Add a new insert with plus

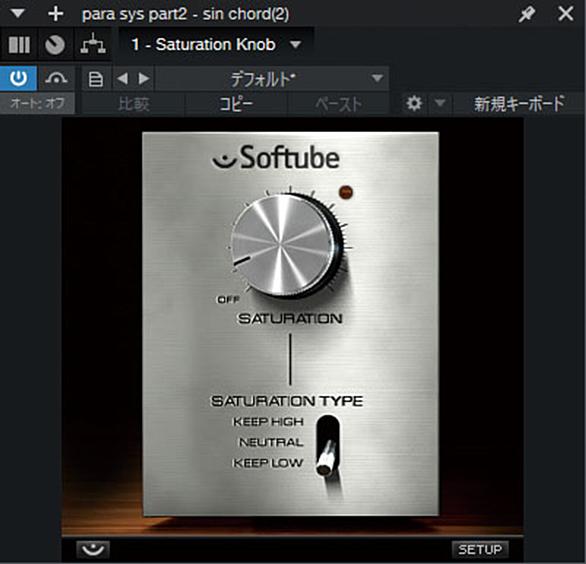pos(56,14)
